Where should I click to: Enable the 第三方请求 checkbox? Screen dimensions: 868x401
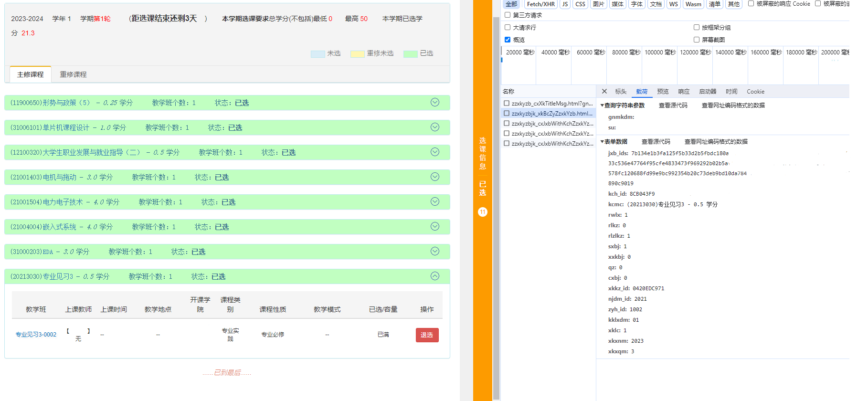(x=508, y=15)
